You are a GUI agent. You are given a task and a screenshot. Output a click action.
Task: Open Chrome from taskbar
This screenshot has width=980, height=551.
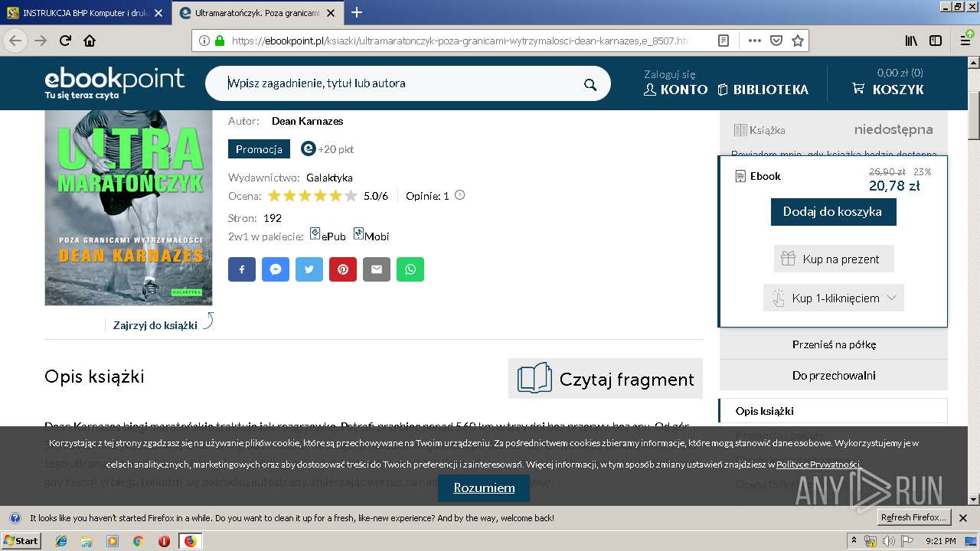pos(138,541)
